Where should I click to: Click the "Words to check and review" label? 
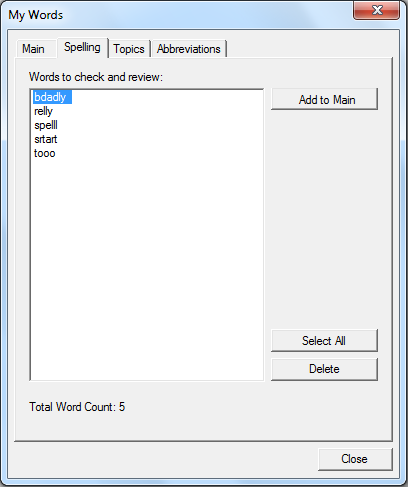(96, 77)
